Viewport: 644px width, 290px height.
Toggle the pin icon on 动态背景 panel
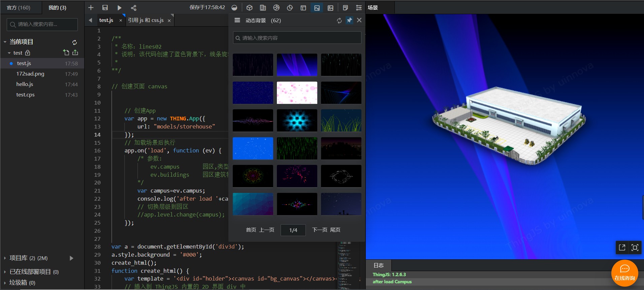click(350, 20)
